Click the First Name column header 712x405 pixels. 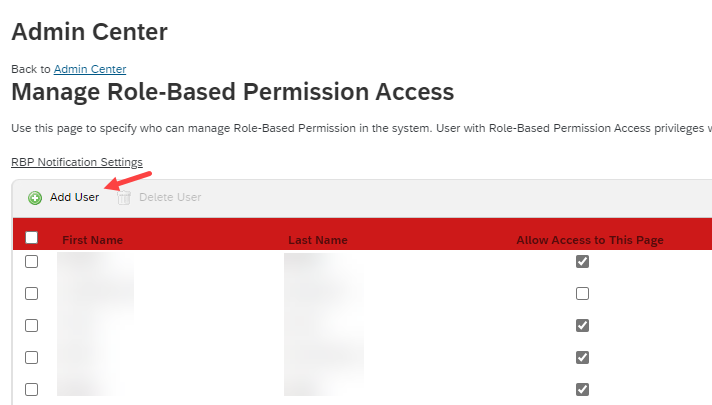pos(93,240)
